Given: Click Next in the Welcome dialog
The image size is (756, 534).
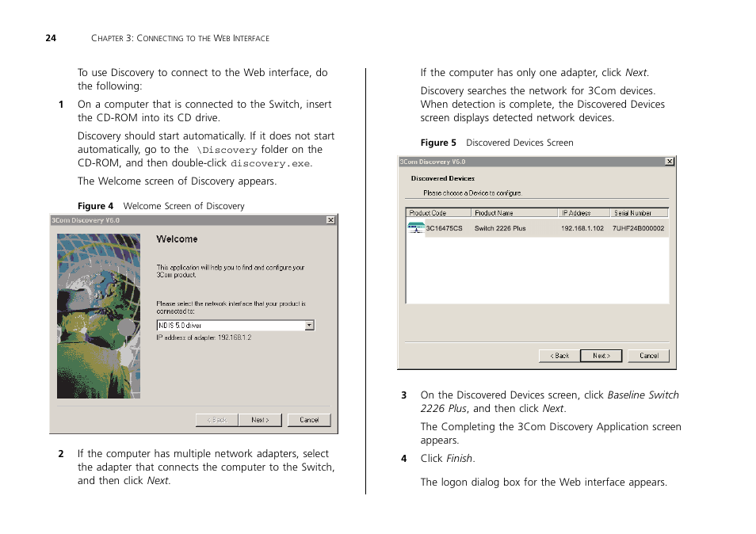Looking at the screenshot, I should click(x=261, y=420).
